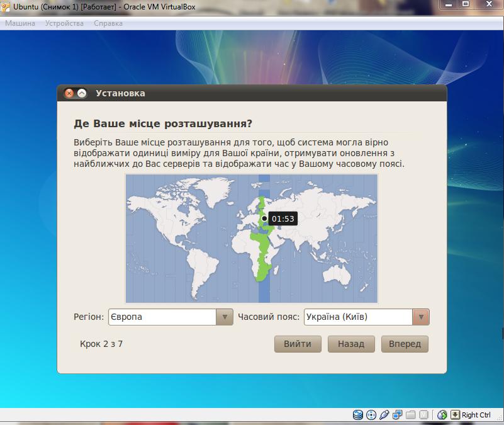
Task: Click the Right Ctrl host key label
Action: [x=476, y=415]
